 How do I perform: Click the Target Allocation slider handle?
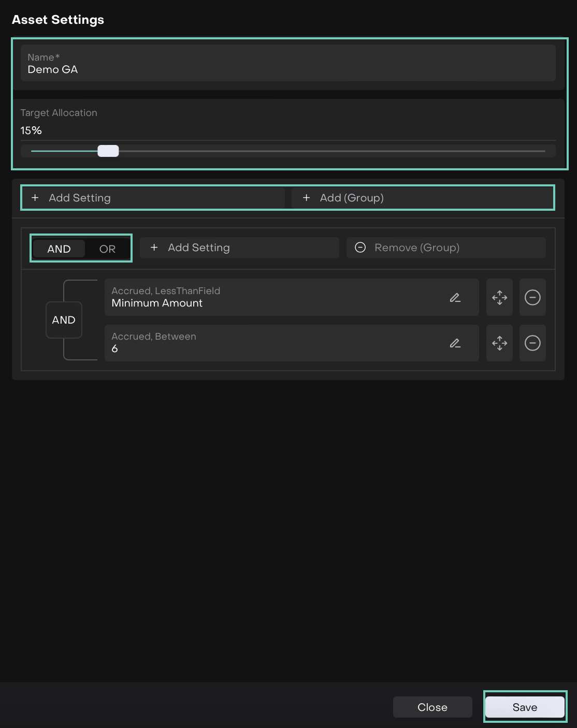[x=108, y=151]
